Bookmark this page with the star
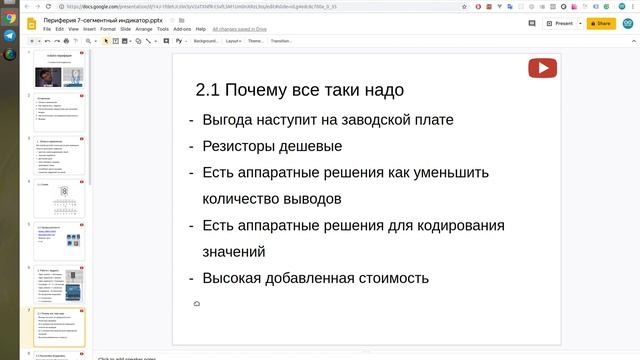Image resolution: width=640 pixels, height=360 pixels. click(x=464, y=7)
